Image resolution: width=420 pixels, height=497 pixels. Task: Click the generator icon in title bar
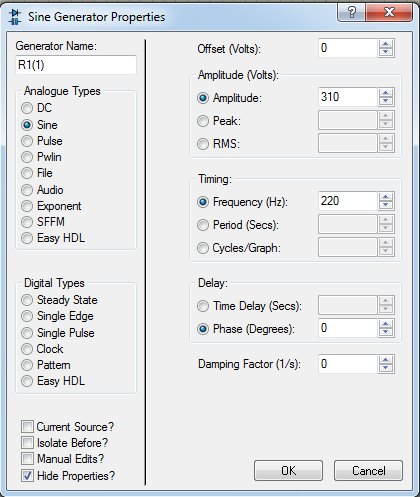tap(15, 17)
